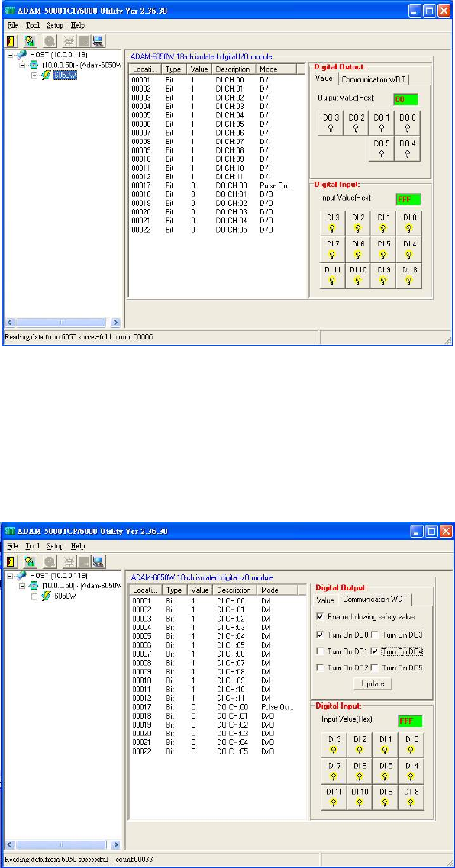This screenshot has height=868, width=455.
Task: Toggle the DO 2 output bulb button
Action: [x=357, y=122]
